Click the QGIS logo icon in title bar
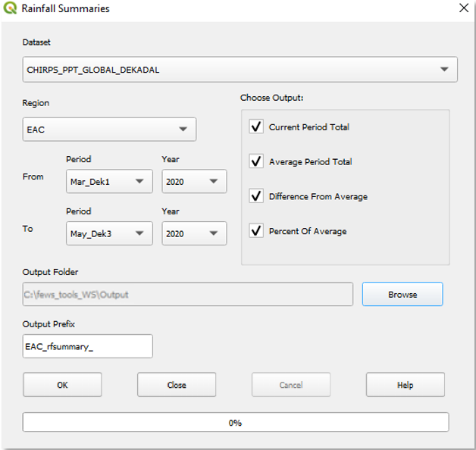This screenshot has width=476, height=450. pos(11,9)
